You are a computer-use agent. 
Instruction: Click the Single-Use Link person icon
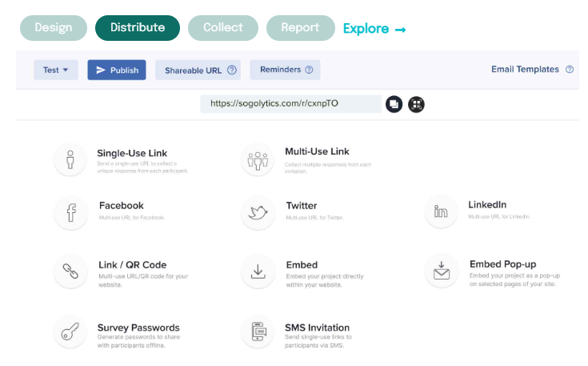(x=70, y=159)
